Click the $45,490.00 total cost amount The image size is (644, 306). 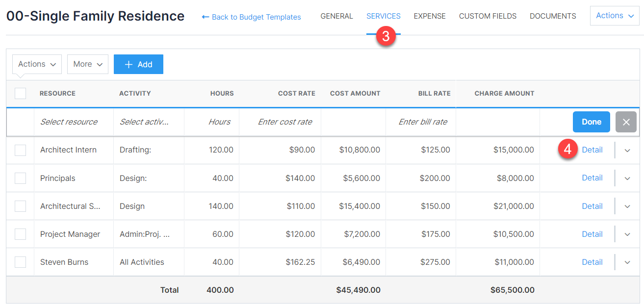(x=358, y=290)
